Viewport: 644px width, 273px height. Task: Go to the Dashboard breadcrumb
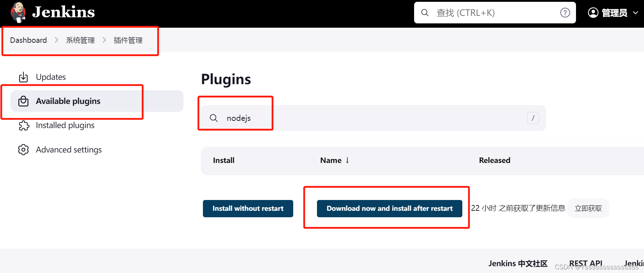coord(28,40)
